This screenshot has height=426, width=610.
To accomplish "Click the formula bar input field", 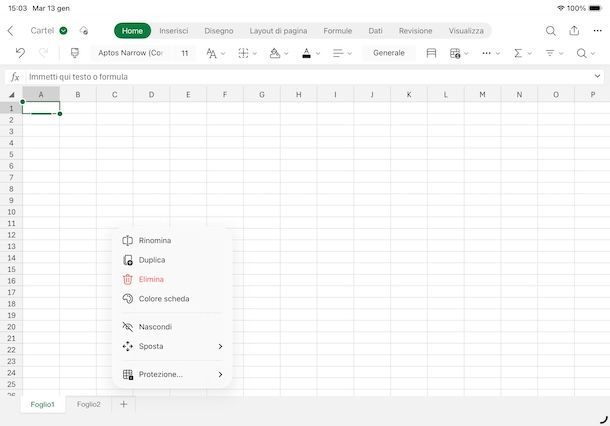I will point(309,77).
